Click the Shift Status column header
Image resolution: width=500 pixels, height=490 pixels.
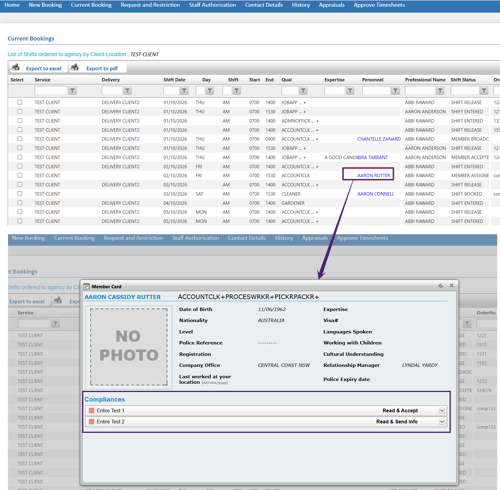pos(463,80)
